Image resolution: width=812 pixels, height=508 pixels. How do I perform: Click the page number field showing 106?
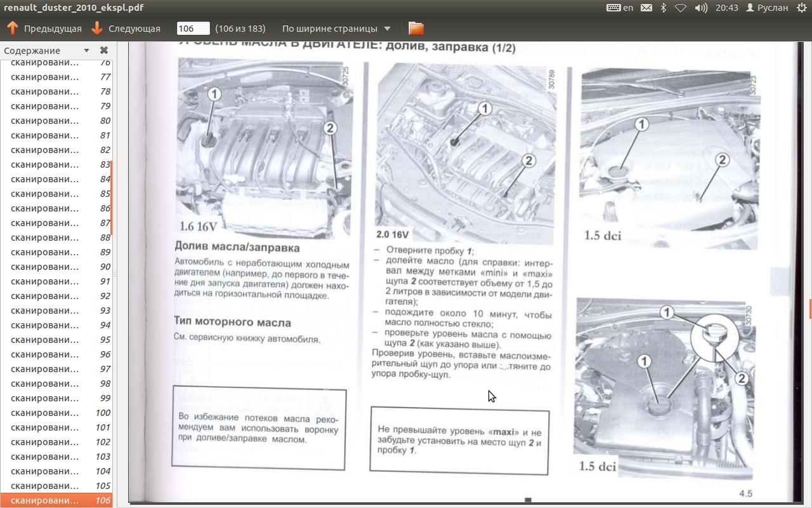[193, 29]
